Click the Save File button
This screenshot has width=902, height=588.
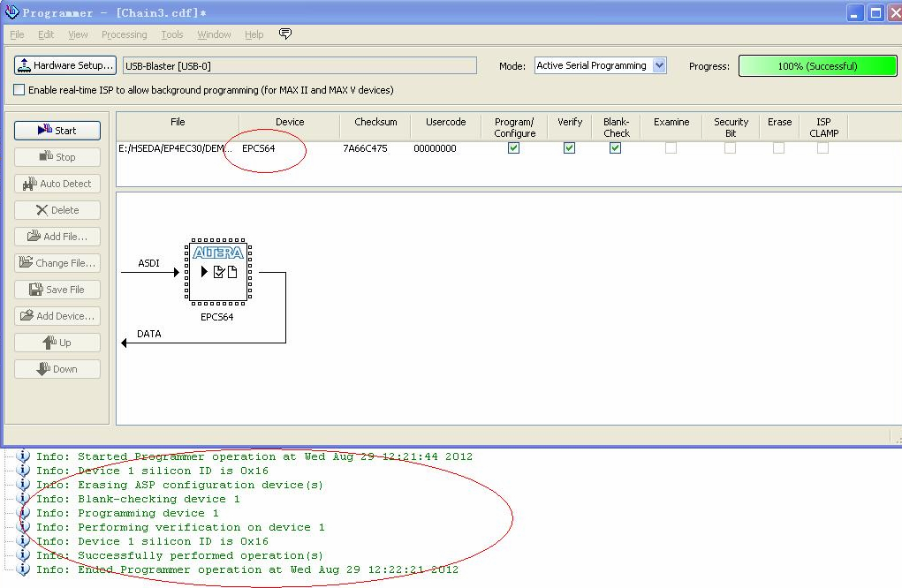coord(57,289)
